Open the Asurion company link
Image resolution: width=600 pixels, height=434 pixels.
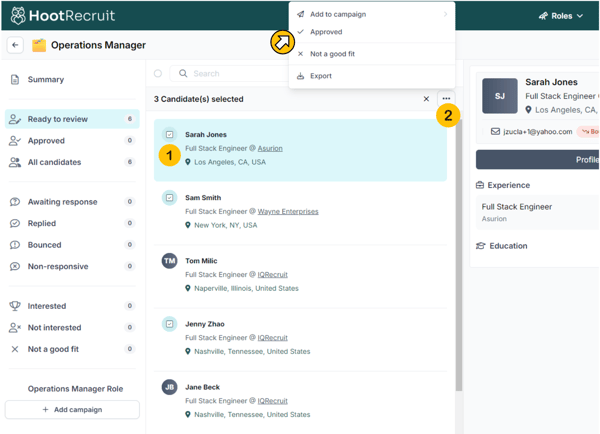(x=270, y=148)
